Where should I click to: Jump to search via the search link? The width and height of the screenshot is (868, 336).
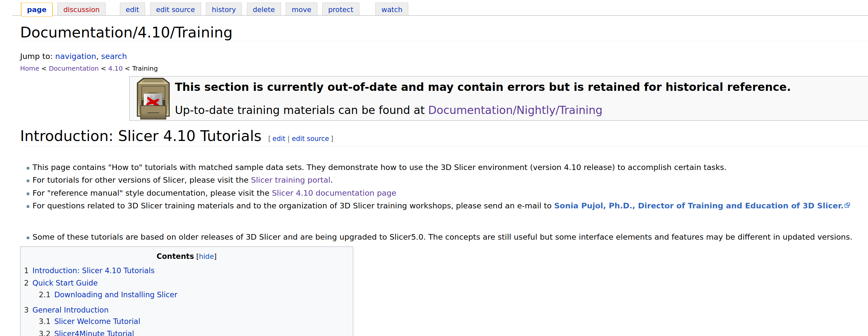coord(114,56)
